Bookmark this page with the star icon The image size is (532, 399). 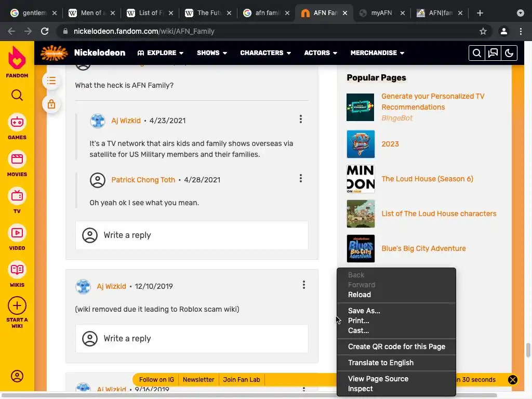[x=483, y=31]
